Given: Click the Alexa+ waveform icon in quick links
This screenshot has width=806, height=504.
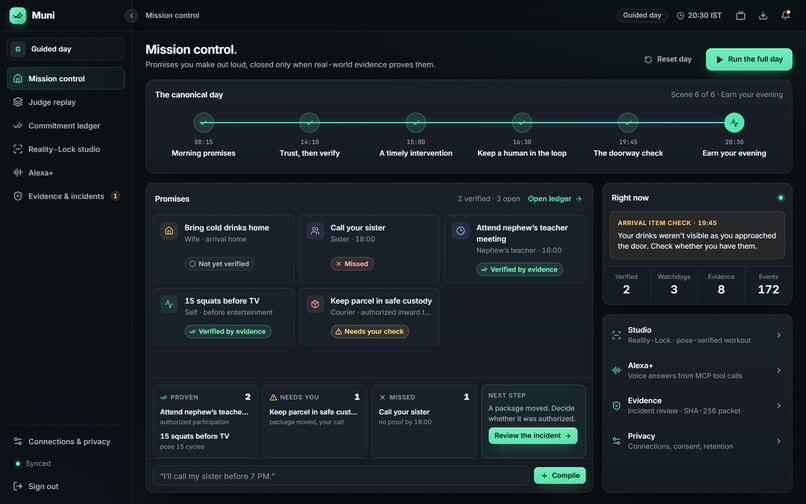Looking at the screenshot, I should (x=616, y=370).
